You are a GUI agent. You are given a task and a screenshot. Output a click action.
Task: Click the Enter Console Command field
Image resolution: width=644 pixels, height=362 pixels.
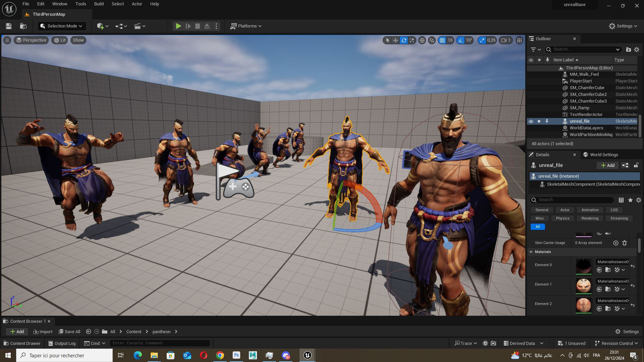tap(160, 343)
